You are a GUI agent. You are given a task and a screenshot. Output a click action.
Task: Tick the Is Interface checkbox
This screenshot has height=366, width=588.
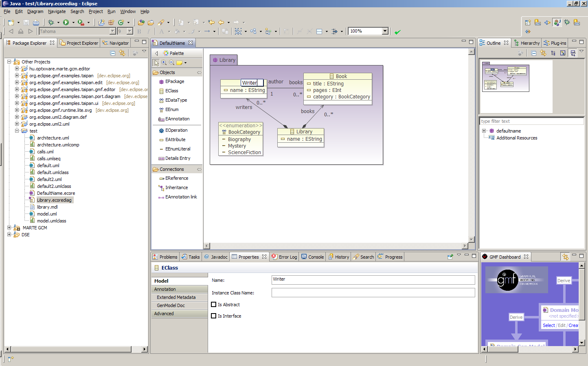214,316
